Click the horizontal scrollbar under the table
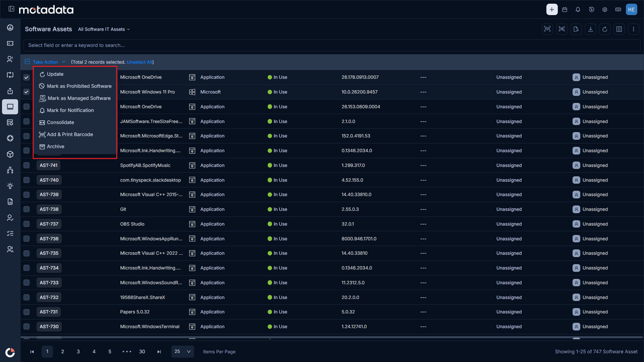The image size is (644, 362). 332,337
